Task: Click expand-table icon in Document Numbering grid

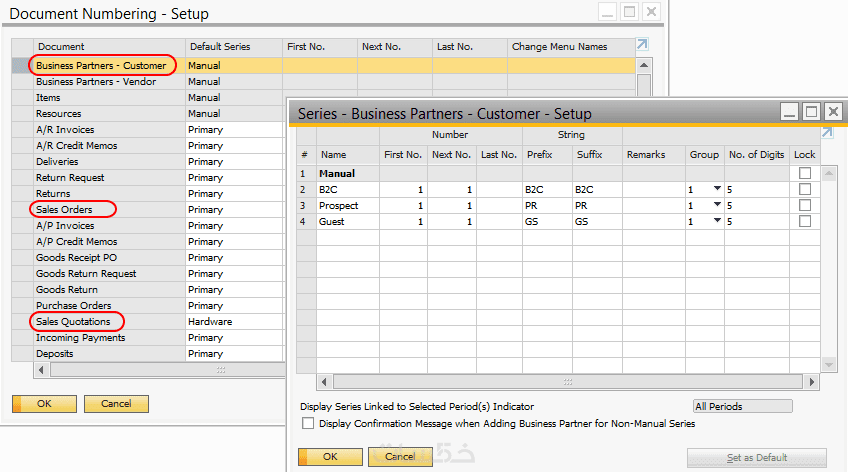Action: pos(642,45)
